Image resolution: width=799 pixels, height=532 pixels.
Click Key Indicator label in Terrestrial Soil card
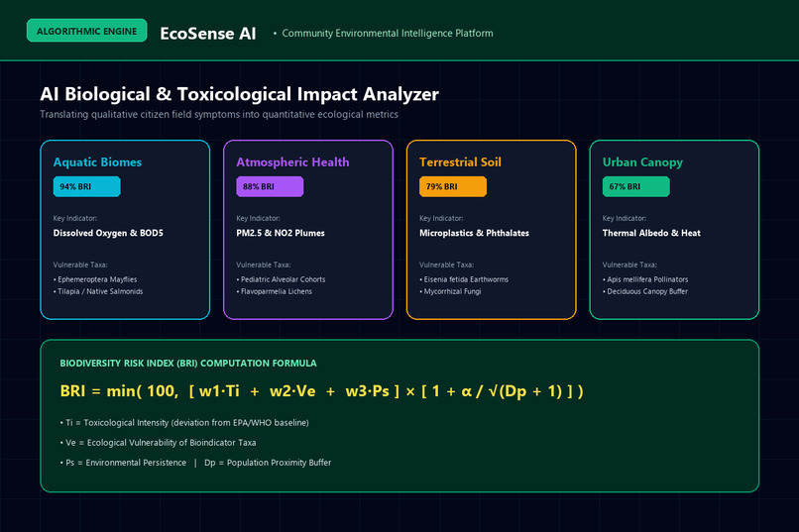(x=441, y=218)
